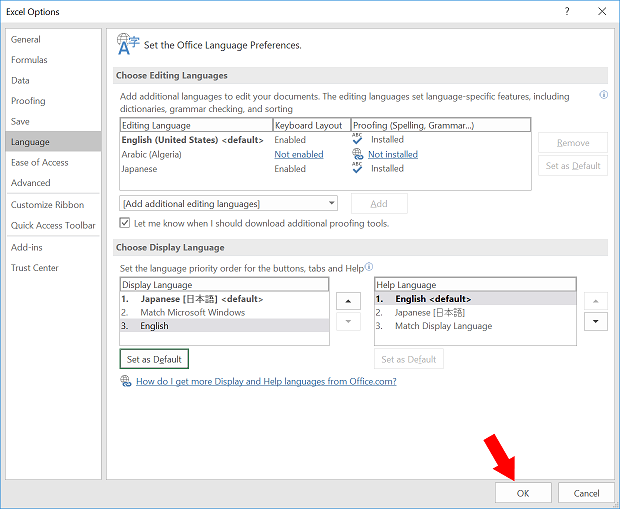Select Japanese default in Display Language list
Viewport: 620px width, 509px height.
[224, 299]
